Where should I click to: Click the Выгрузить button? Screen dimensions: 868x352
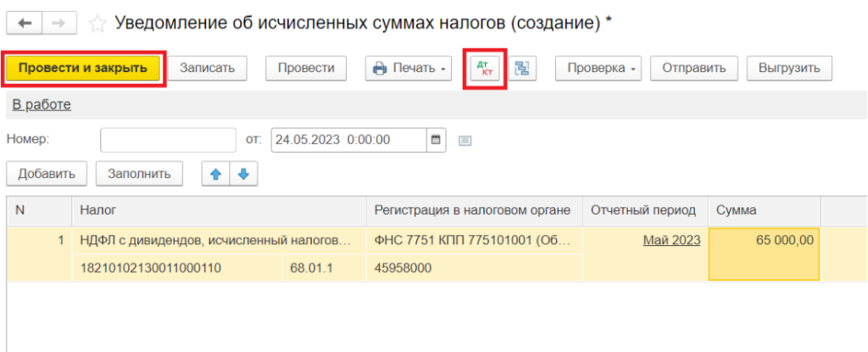[x=788, y=69]
